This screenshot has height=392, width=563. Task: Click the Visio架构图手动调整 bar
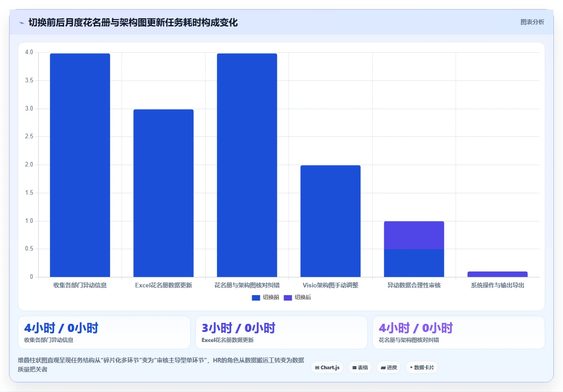tap(330, 221)
